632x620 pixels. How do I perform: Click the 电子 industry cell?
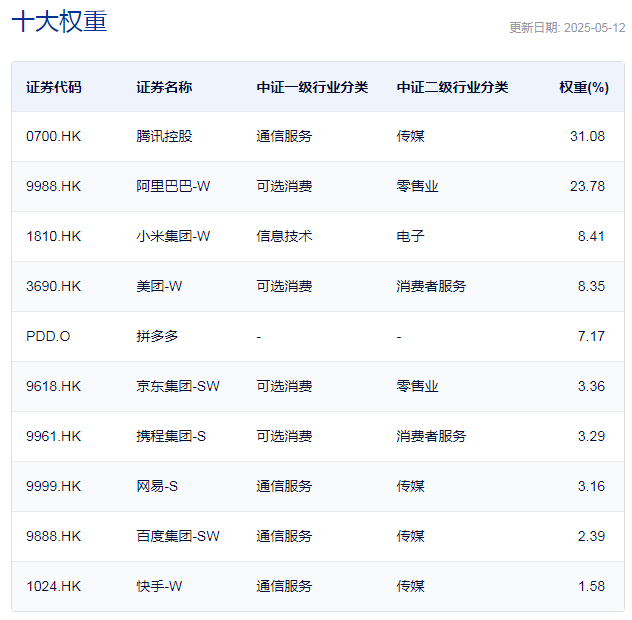[410, 236]
